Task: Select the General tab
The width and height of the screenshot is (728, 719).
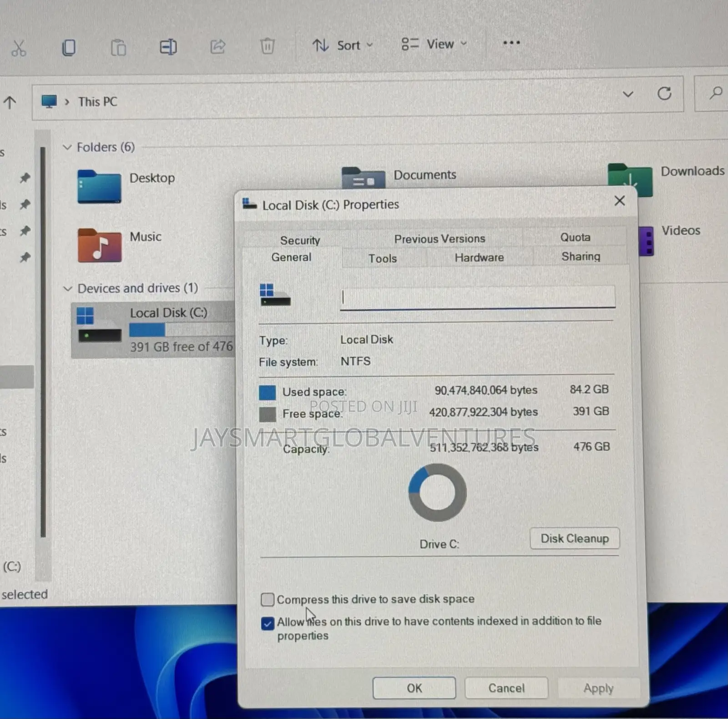Action: [x=291, y=257]
